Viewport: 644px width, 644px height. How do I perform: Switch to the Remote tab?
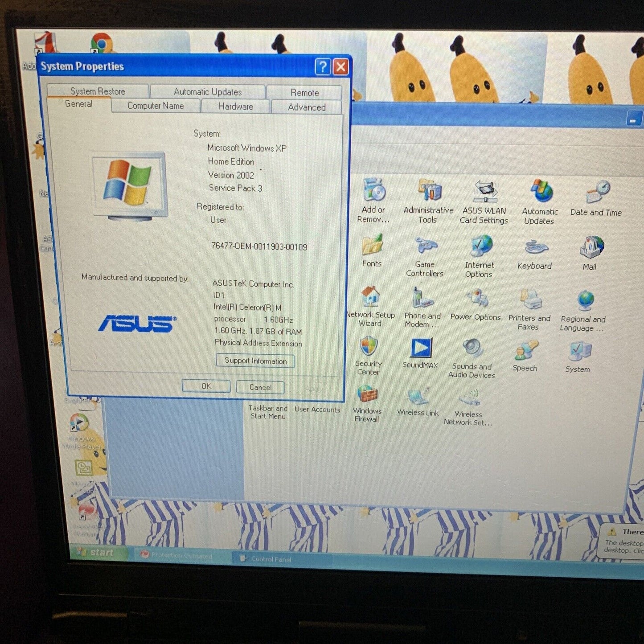pyautogui.click(x=305, y=92)
